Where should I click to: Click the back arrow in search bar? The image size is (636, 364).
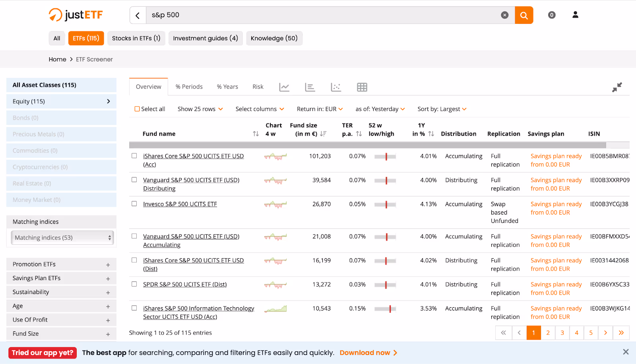click(138, 15)
